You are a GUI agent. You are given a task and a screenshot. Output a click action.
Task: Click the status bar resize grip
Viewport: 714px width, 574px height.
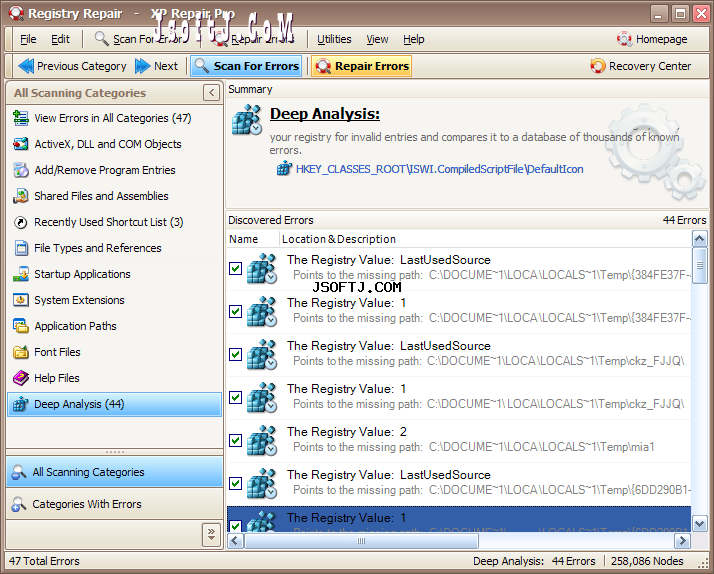click(x=703, y=563)
